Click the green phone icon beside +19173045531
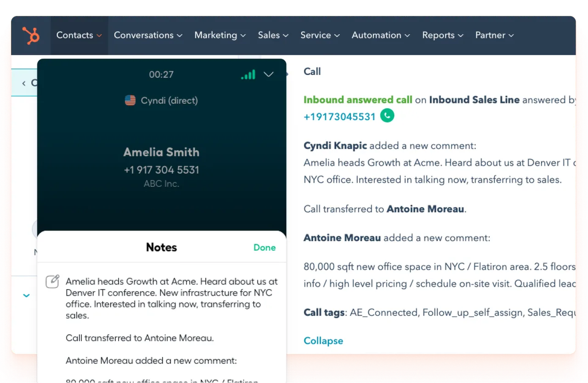This screenshot has height=383, width=588. (x=387, y=116)
